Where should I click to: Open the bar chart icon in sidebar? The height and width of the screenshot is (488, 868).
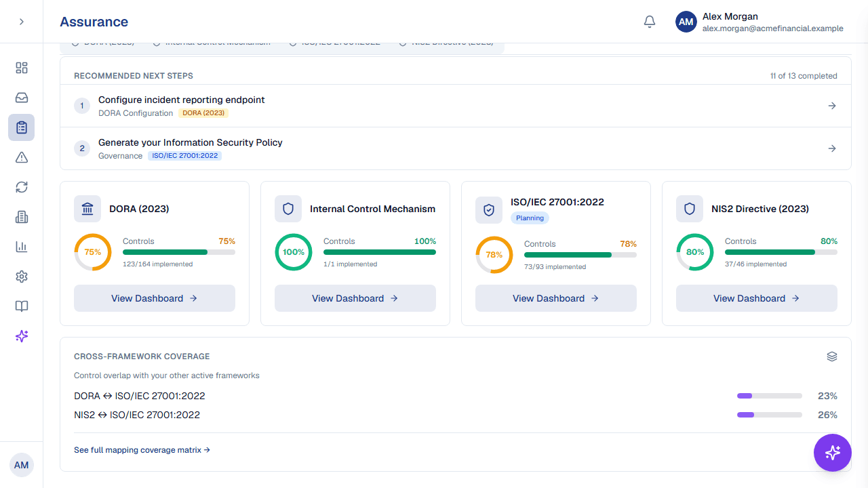pos(22,247)
